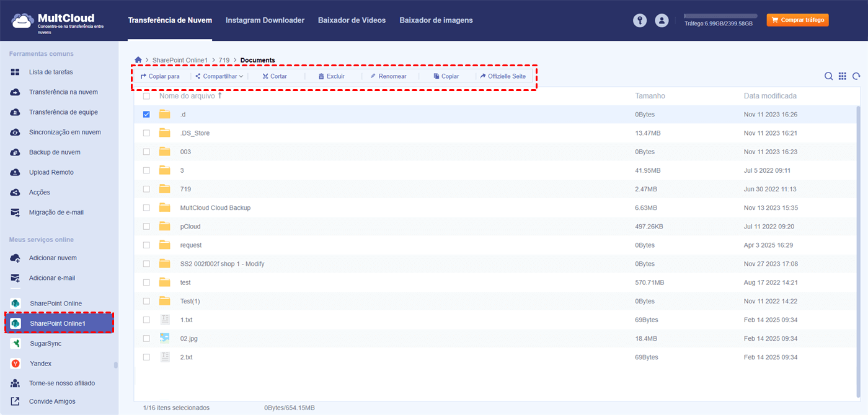Click the traffic usage progress bar
This screenshot has width=868, height=415.
coord(720,15)
